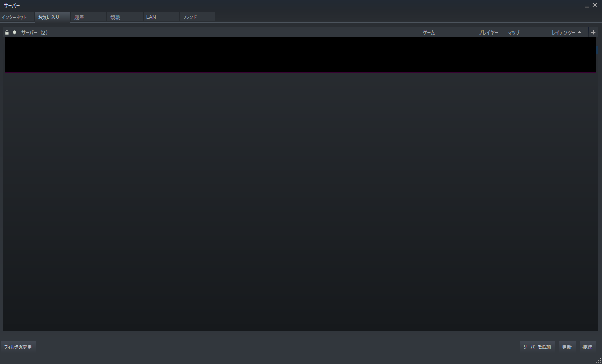Screen dimensions: 602x364
Task: Click サーバーを追加 button
Action: [537, 347]
